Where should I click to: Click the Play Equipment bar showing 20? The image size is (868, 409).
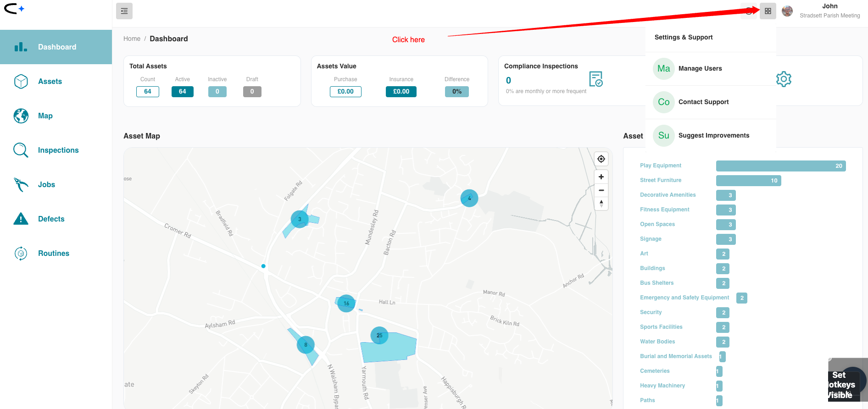[x=780, y=166]
